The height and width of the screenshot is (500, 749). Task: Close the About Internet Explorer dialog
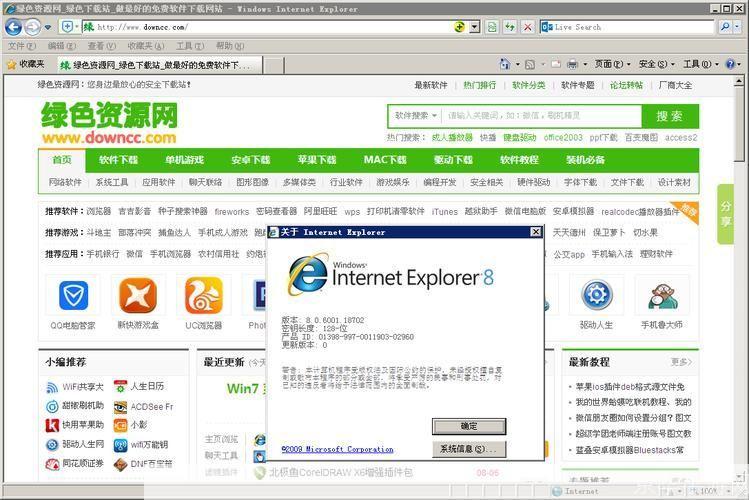tap(536, 232)
